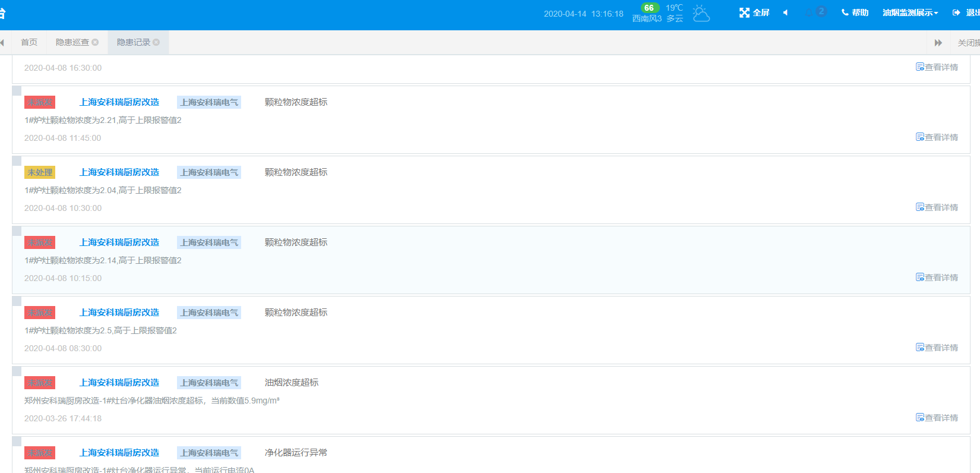
Task: Click the 退出 logout icon
Action: (x=956, y=12)
